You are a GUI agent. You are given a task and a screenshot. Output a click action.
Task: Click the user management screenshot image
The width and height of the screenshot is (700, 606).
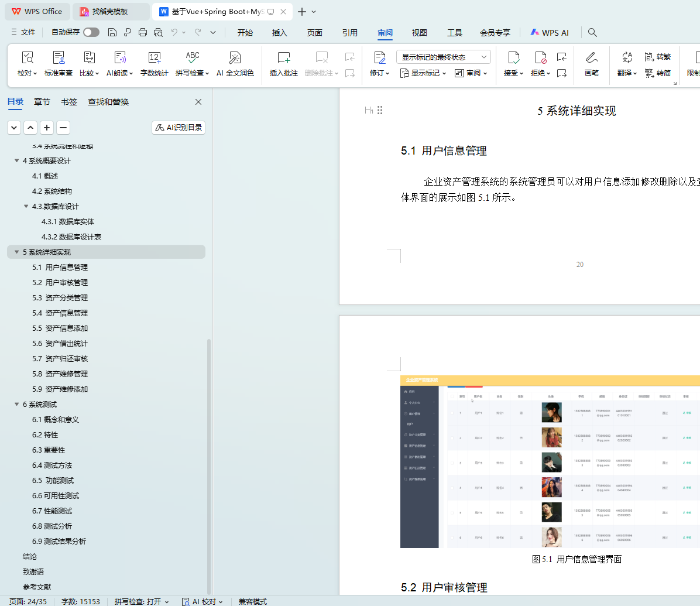[x=550, y=463]
